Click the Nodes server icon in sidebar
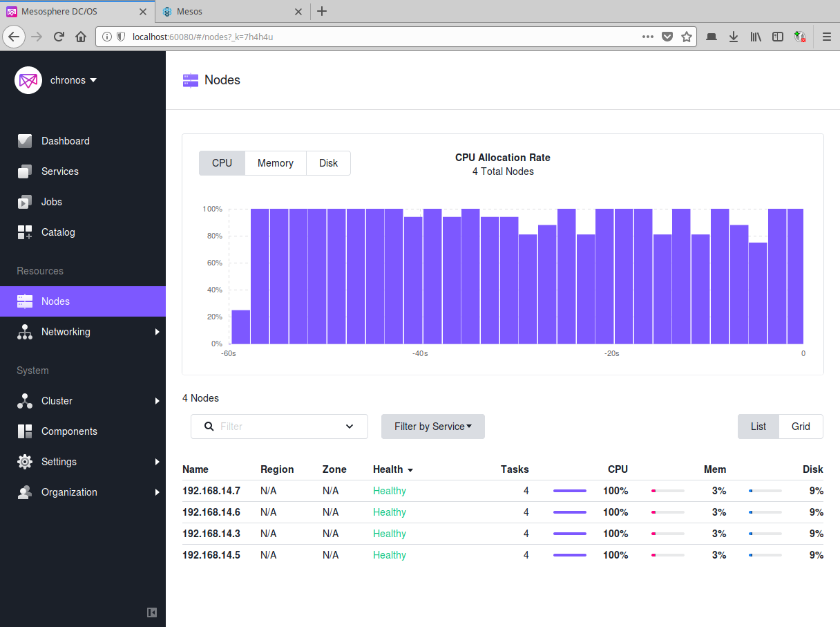This screenshot has width=840, height=627. pos(25,301)
